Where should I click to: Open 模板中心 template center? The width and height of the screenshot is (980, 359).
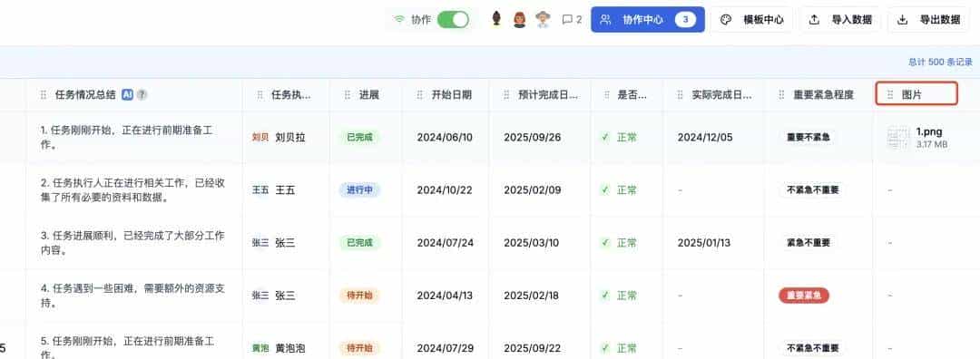[x=752, y=19]
